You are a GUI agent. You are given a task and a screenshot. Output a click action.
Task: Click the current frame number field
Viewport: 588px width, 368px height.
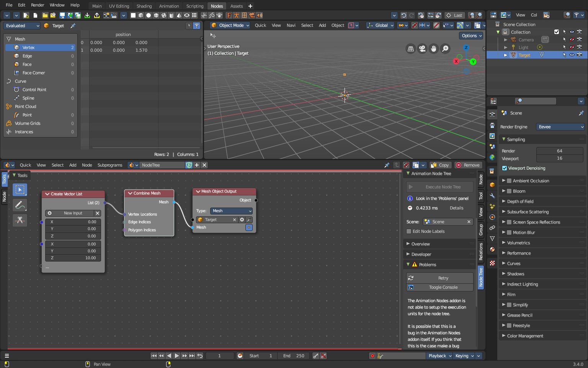tap(220, 355)
